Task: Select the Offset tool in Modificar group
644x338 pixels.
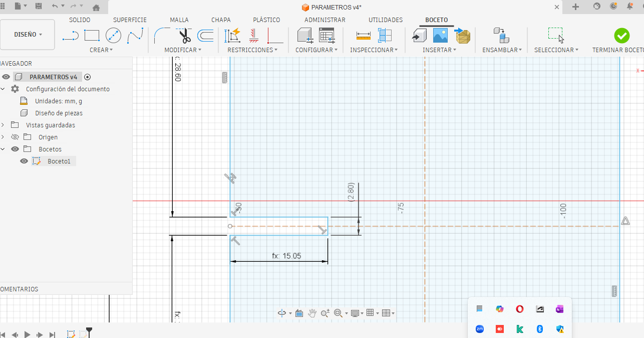Action: pyautogui.click(x=205, y=35)
